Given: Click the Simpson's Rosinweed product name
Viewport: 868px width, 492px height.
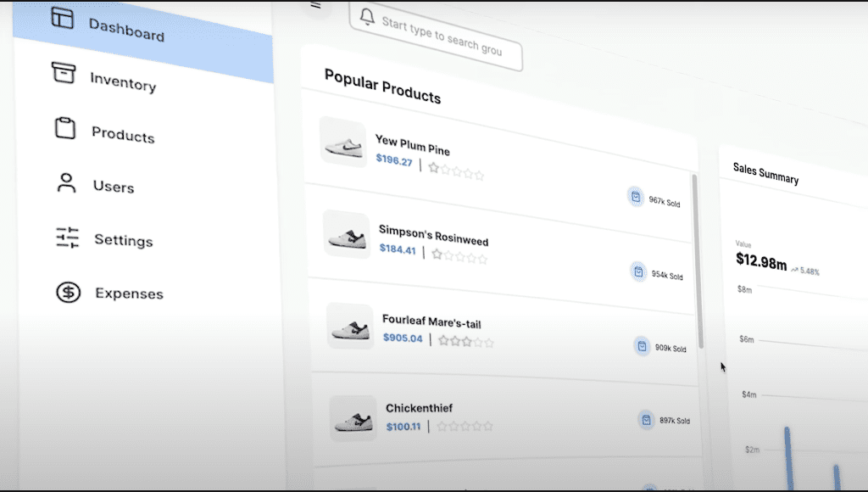Looking at the screenshot, I should (433, 235).
